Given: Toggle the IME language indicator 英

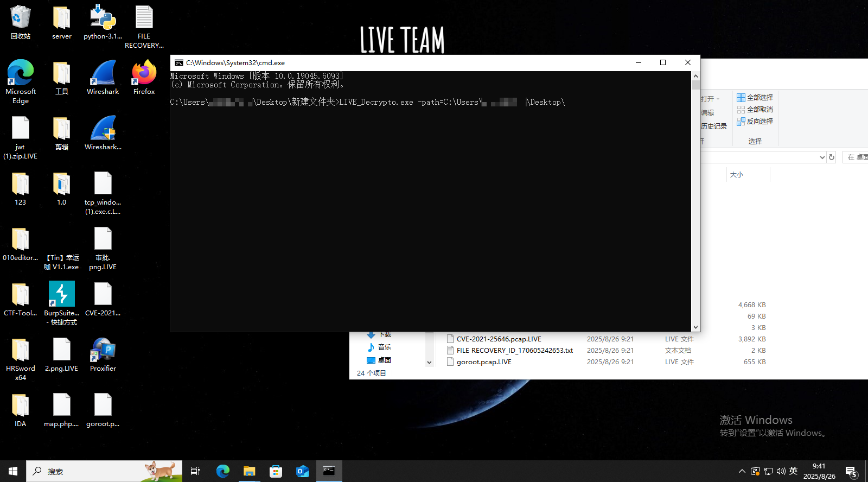Looking at the screenshot, I should (x=793, y=471).
